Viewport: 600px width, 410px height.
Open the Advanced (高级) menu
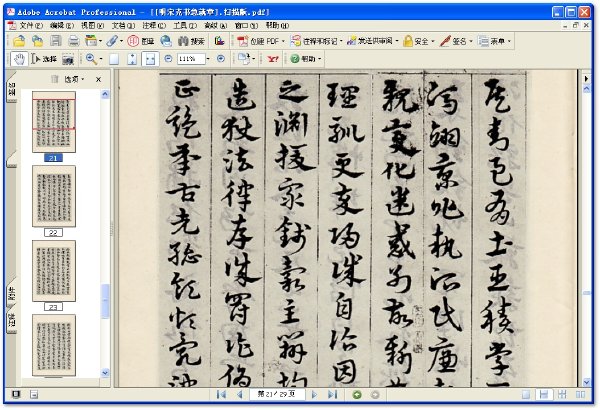tap(215, 25)
